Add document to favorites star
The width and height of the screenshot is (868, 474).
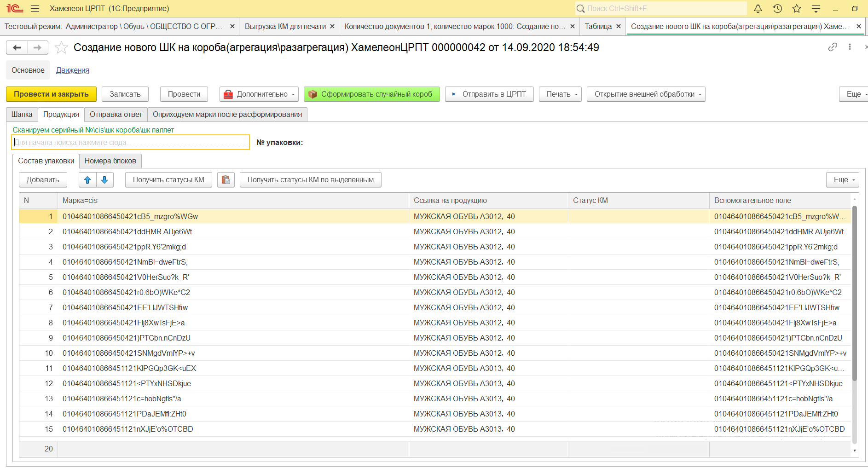(61, 47)
